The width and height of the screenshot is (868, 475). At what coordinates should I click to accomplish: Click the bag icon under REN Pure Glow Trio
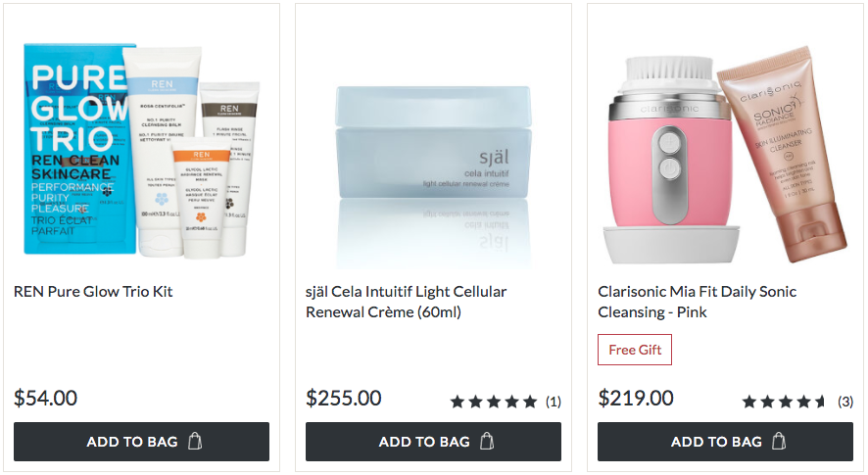pos(195,442)
